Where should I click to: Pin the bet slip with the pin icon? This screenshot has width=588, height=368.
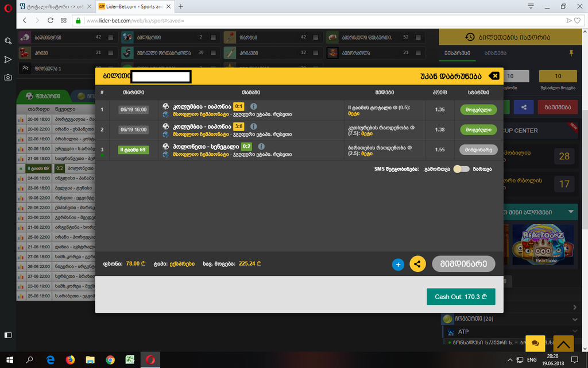pyautogui.click(x=571, y=53)
